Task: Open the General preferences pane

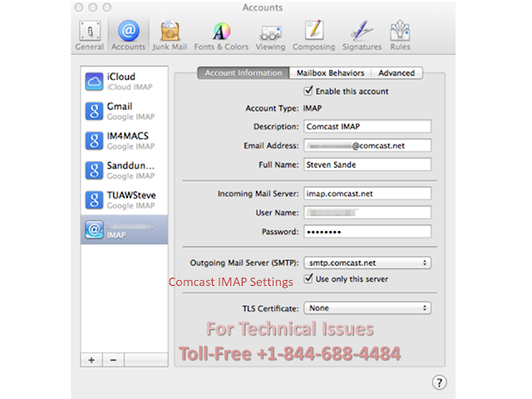Action: coord(90,35)
